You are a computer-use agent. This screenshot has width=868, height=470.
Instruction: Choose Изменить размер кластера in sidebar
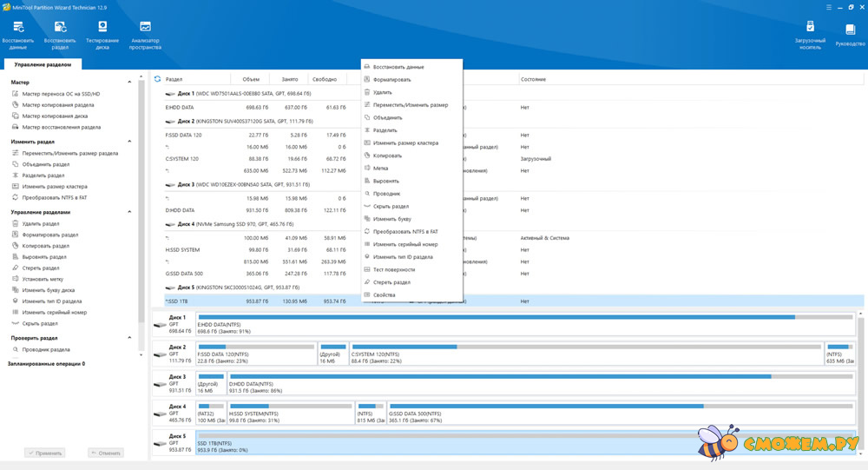coord(54,186)
